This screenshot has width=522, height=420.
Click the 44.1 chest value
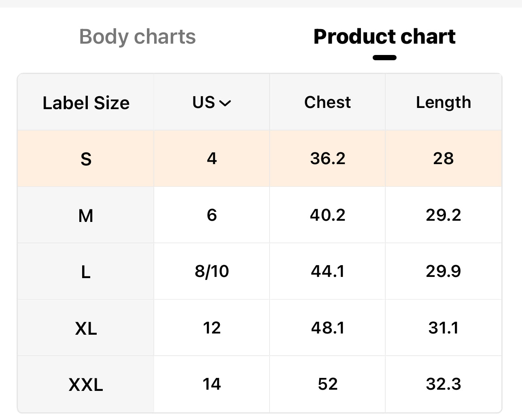[x=327, y=271]
